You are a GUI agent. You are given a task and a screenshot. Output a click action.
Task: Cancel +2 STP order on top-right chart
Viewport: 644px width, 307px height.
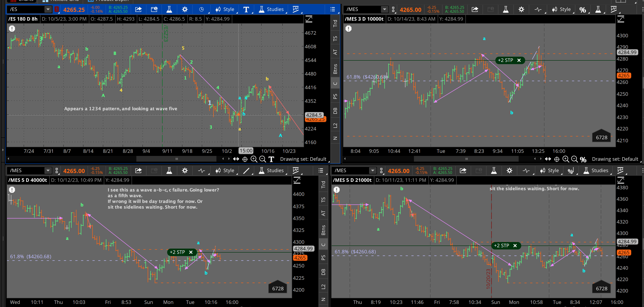(x=519, y=60)
